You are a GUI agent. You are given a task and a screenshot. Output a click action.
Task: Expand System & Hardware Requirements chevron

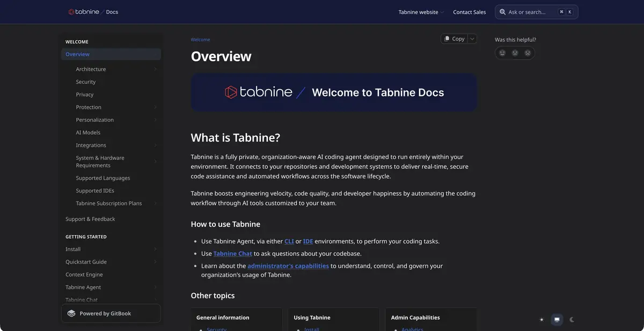pyautogui.click(x=155, y=161)
